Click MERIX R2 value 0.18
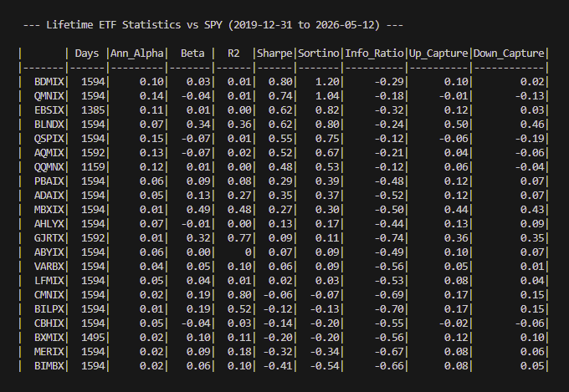 point(239,352)
